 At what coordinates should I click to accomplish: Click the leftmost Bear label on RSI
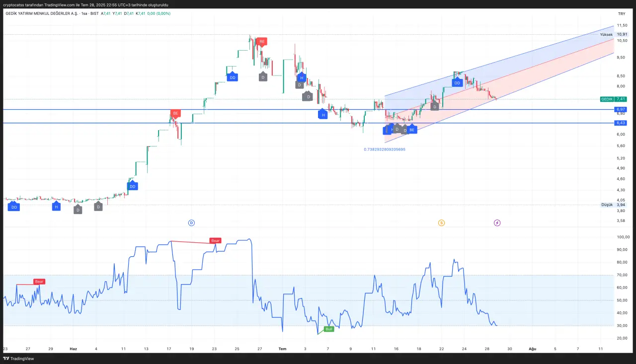39,282
